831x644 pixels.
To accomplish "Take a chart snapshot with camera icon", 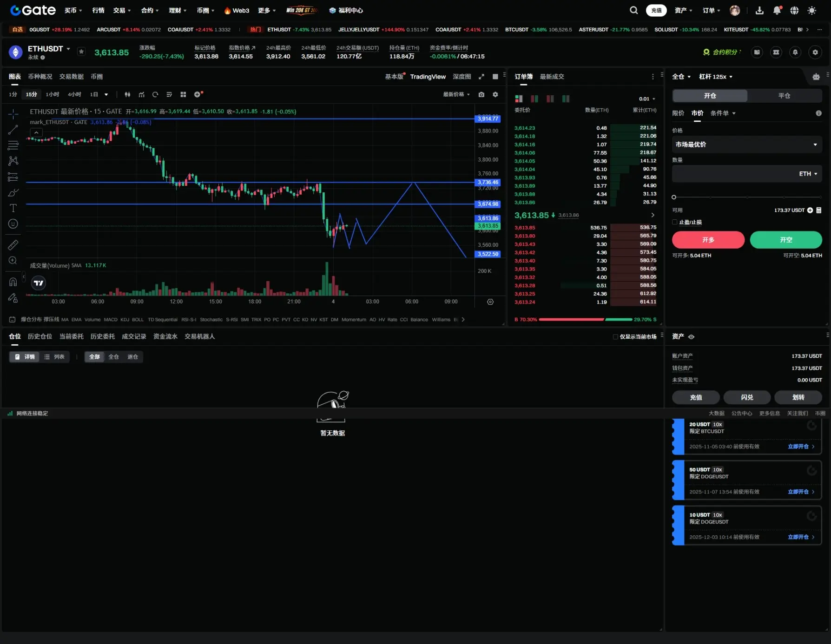I will tap(481, 94).
